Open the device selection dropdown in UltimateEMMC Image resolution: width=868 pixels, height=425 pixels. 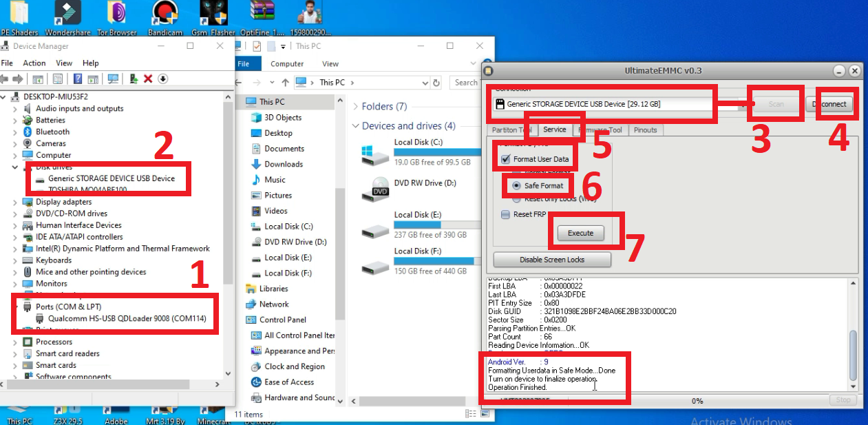(742, 104)
